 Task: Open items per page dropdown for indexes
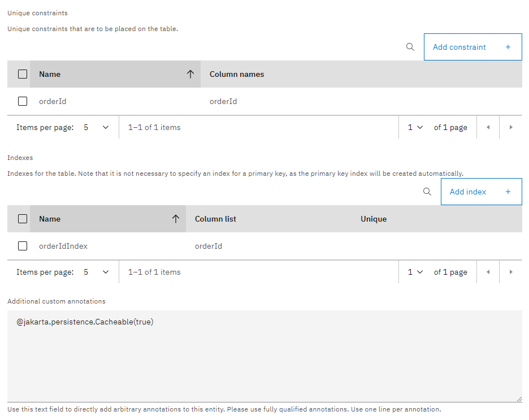96,272
